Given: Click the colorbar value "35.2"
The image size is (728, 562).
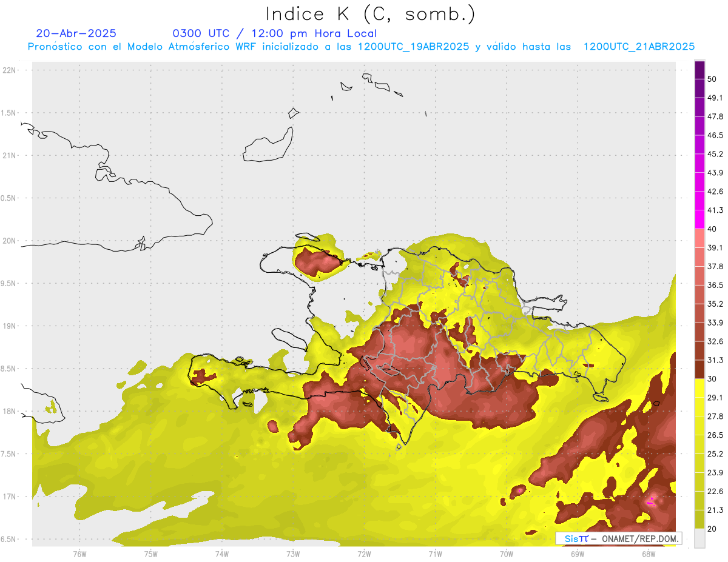Looking at the screenshot, I should tap(715, 304).
